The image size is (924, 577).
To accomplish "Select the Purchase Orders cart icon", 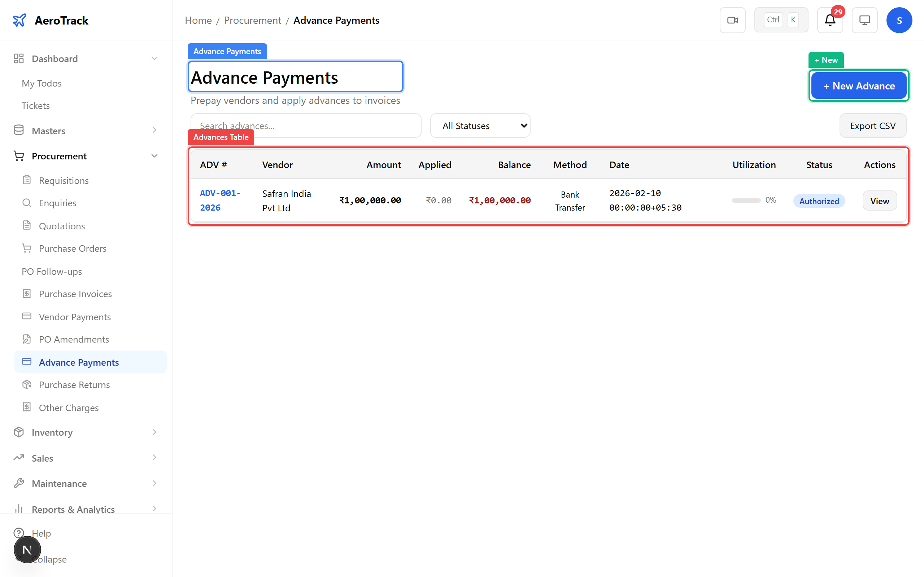I will 27,248.
